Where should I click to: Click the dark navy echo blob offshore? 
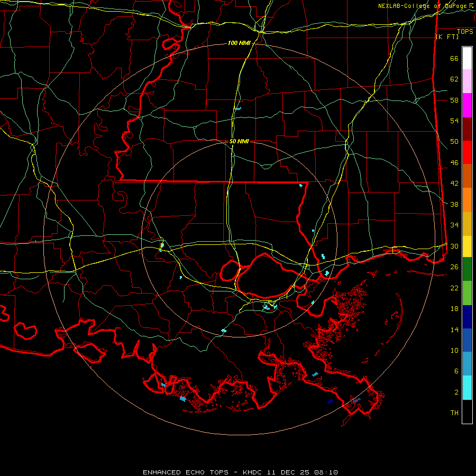pos(330,401)
